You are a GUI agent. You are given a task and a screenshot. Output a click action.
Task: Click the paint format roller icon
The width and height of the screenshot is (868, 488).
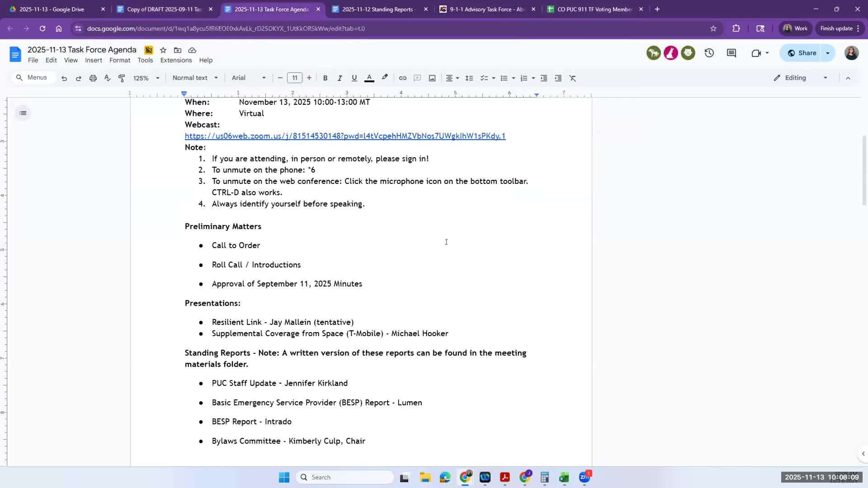coord(122,78)
